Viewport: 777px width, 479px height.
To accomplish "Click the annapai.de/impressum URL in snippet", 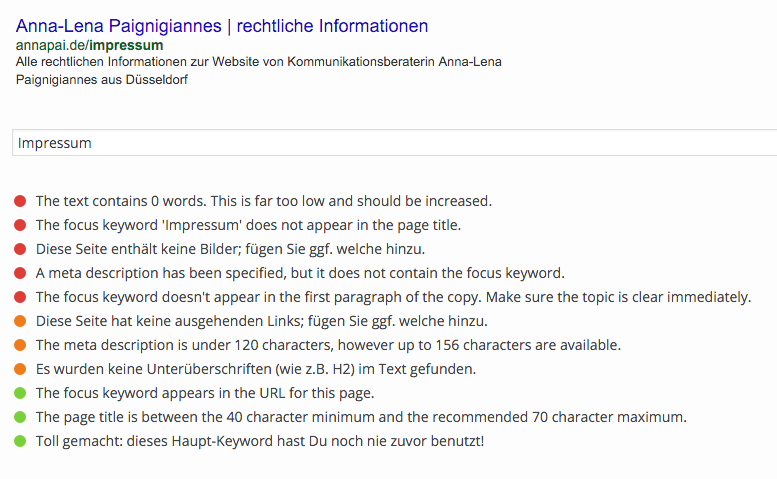I will tap(90, 46).
